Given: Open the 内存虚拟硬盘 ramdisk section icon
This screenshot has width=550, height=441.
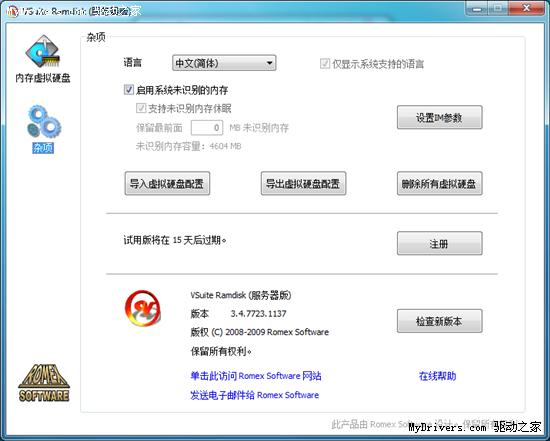Looking at the screenshot, I should click(x=43, y=52).
